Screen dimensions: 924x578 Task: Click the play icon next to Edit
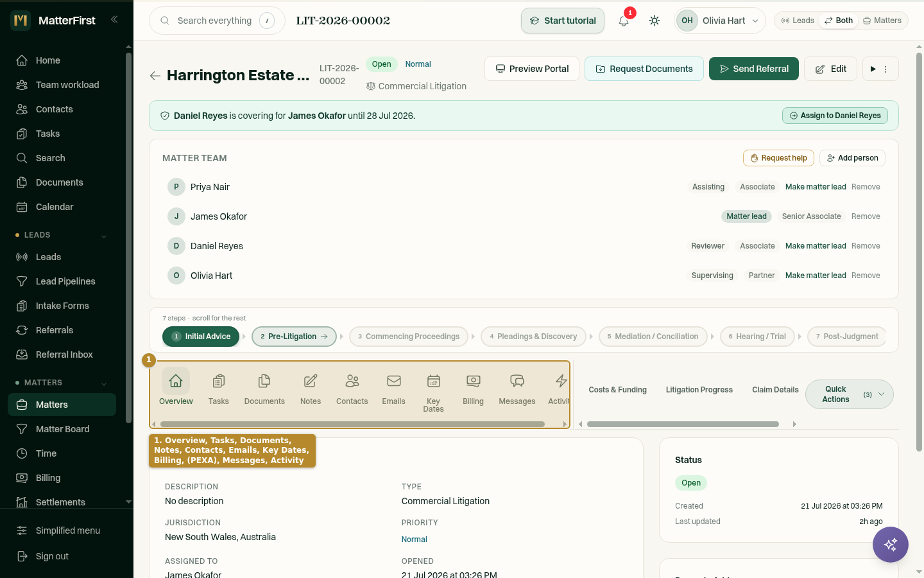coord(873,69)
